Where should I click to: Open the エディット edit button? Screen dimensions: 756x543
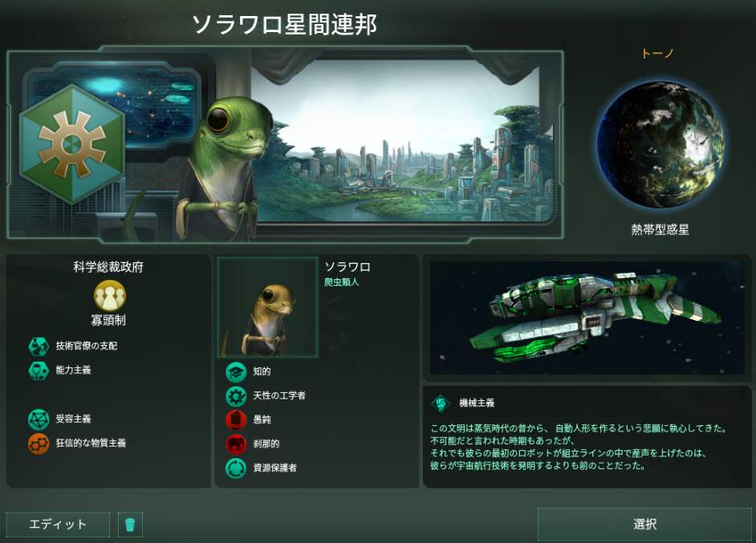pos(58,525)
